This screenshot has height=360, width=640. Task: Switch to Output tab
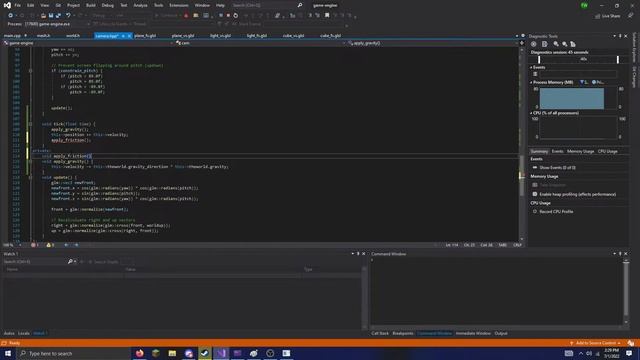501,333
